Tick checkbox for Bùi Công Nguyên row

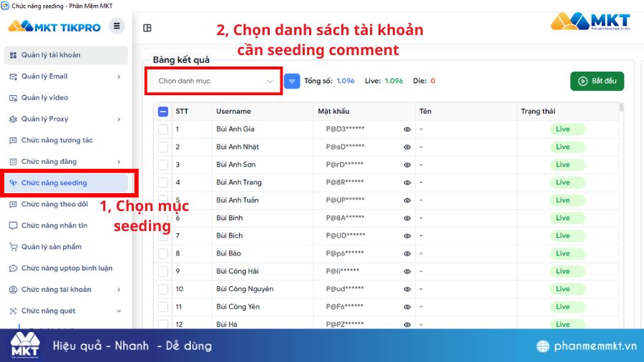[x=163, y=289]
